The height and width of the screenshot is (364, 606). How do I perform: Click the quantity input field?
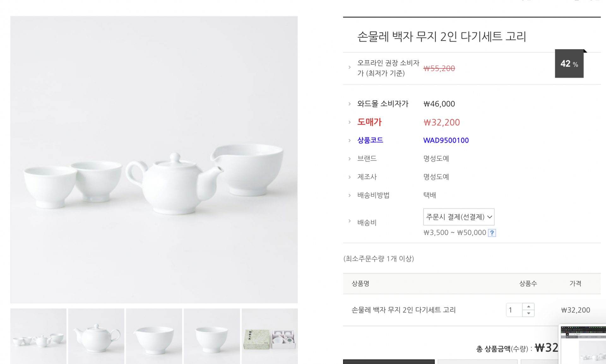(514, 310)
